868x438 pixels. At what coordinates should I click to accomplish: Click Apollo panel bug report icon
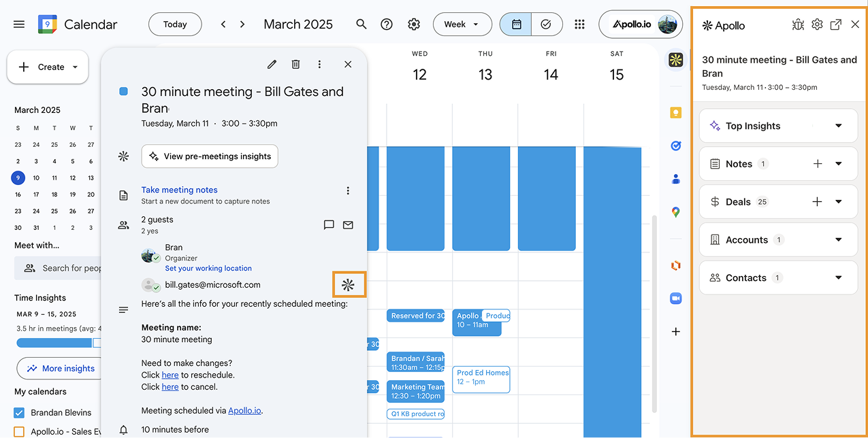[798, 24]
